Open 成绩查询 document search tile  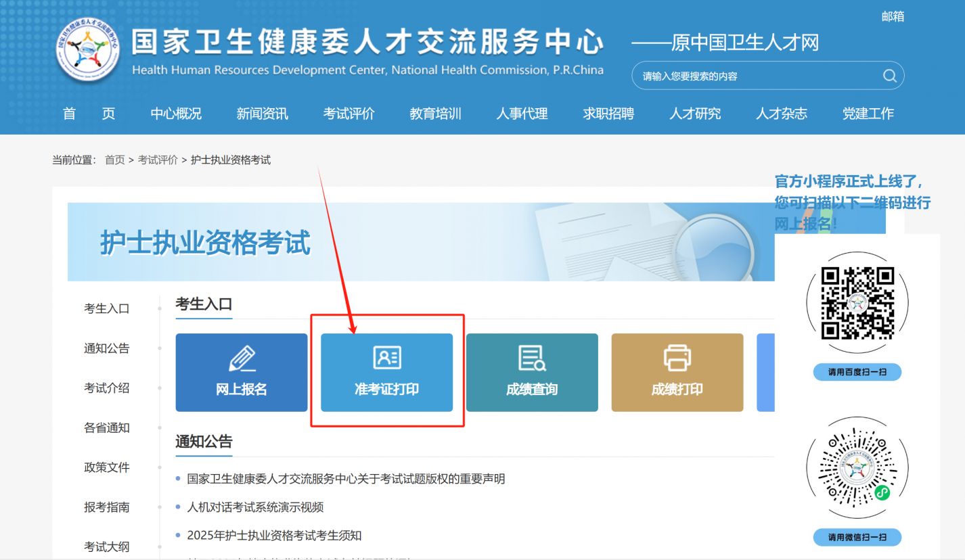point(532,372)
